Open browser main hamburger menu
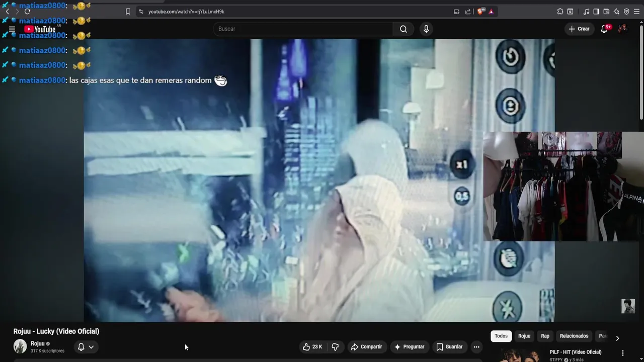The image size is (644, 362). 636,12
